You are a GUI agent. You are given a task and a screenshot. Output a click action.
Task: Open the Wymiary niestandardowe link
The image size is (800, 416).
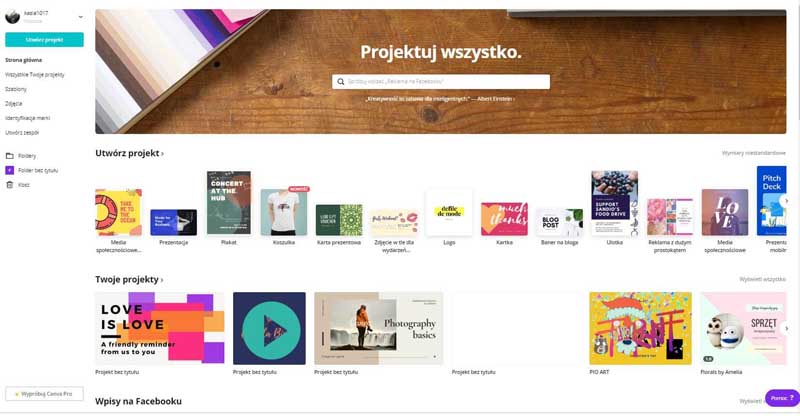click(x=754, y=153)
